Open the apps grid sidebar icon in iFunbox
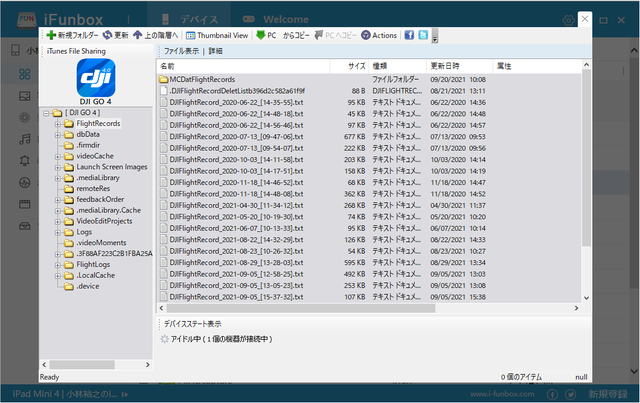Viewport: 640px width, 403px height. point(24,74)
